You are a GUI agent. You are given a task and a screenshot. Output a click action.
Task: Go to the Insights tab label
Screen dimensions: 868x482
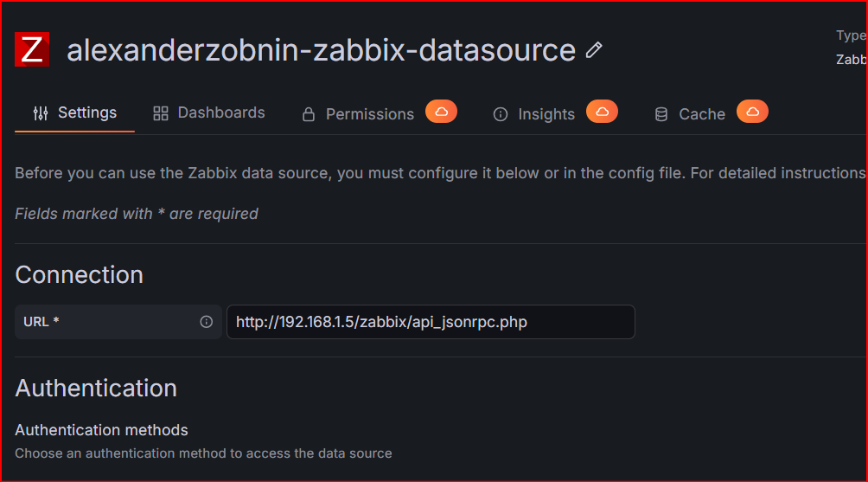tap(546, 114)
